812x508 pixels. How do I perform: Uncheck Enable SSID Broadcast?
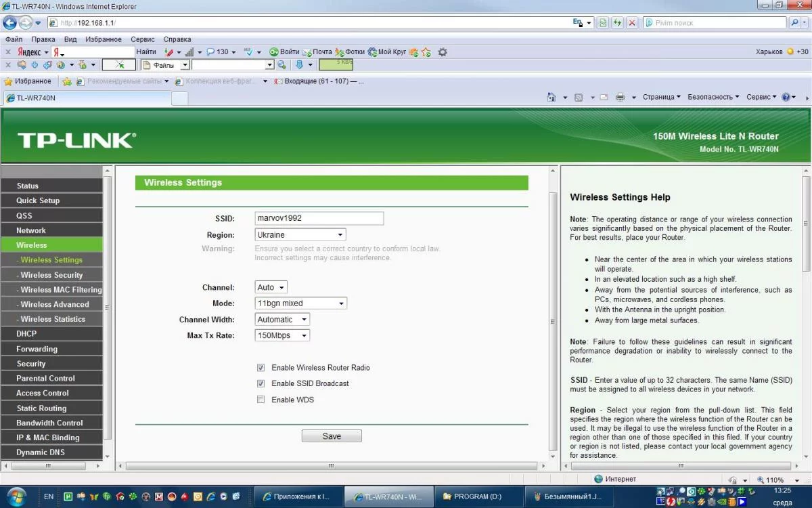[261, 383]
